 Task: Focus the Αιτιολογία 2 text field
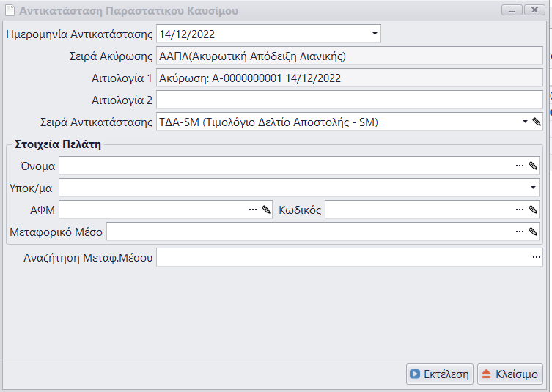point(349,100)
